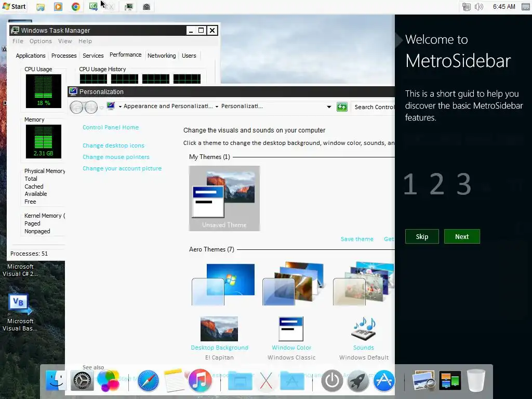
Task: Click the back button in Personalization
Action: pyautogui.click(x=76, y=107)
